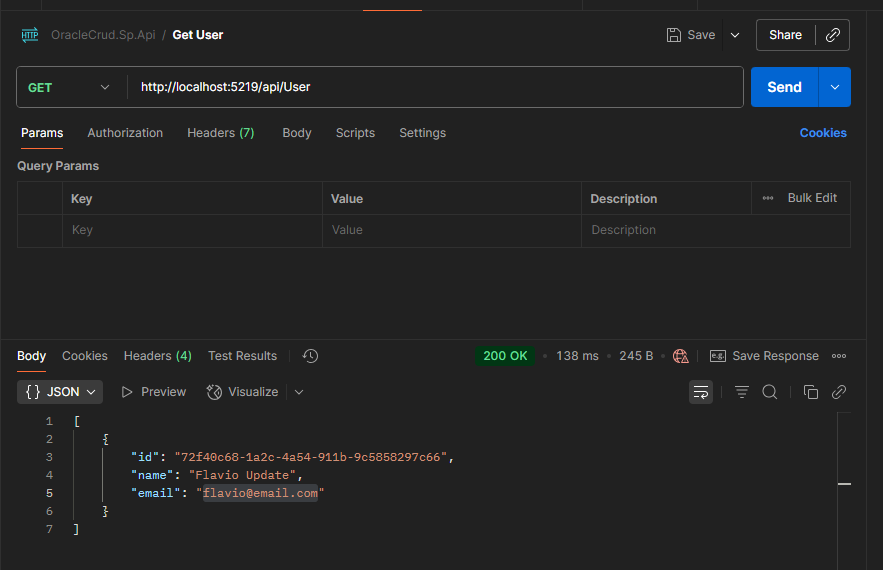
Task: Copy the response body to clipboard
Action: point(811,392)
